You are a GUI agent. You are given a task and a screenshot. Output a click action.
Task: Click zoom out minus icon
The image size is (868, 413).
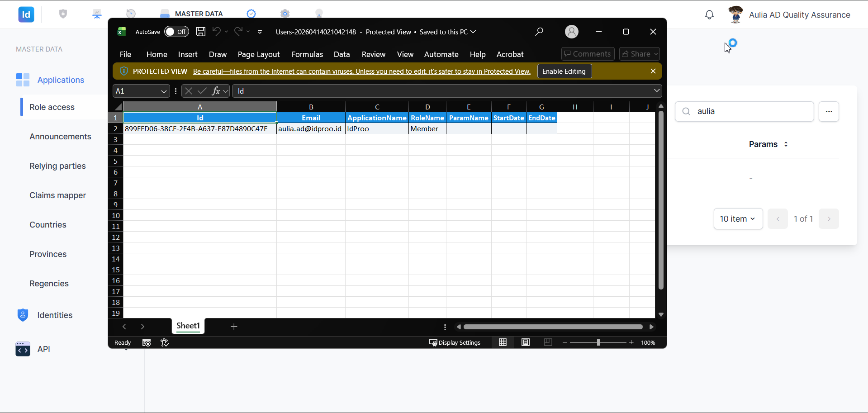coord(564,342)
